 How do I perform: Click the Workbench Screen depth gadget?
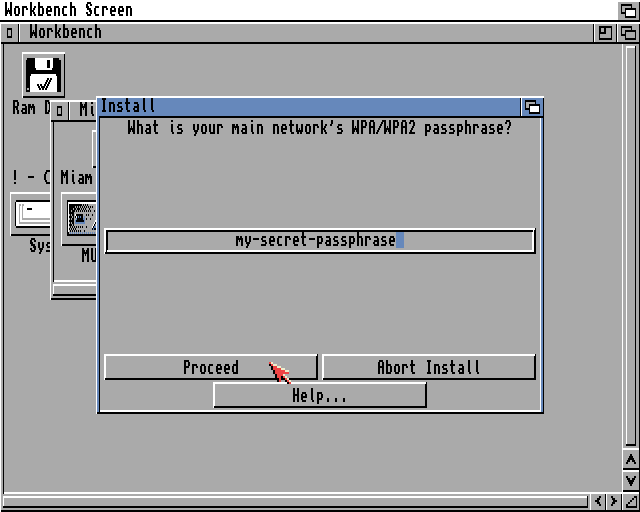pos(628,10)
